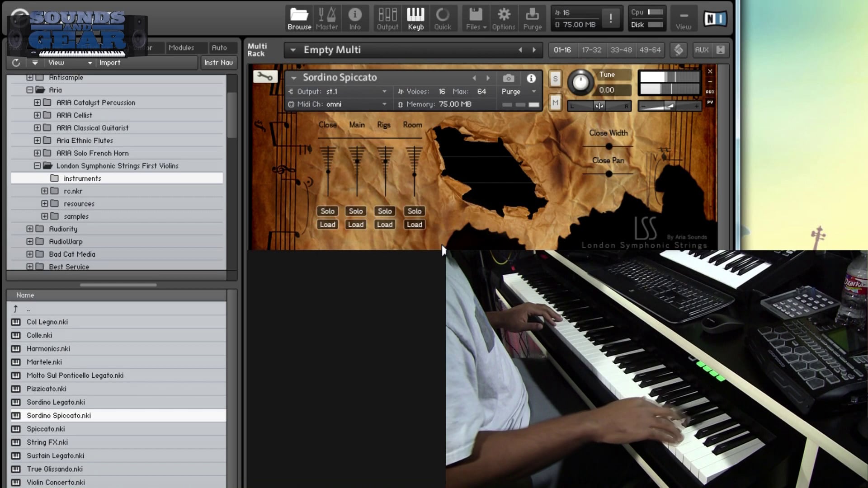Adjust the Close Pan slider
This screenshot has height=488, width=868.
(x=609, y=174)
